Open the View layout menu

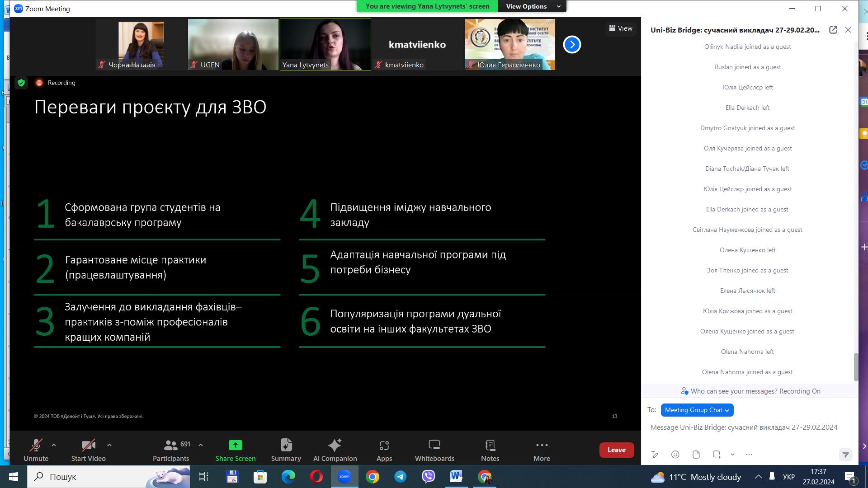[x=620, y=28]
